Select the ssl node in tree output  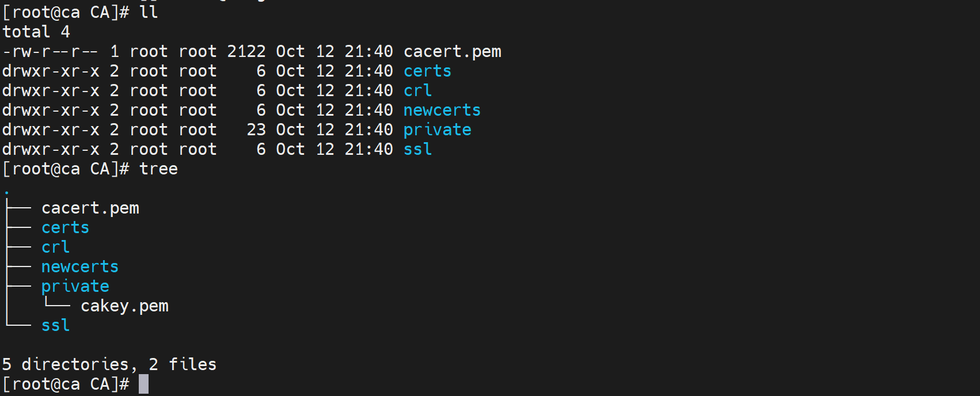55,326
